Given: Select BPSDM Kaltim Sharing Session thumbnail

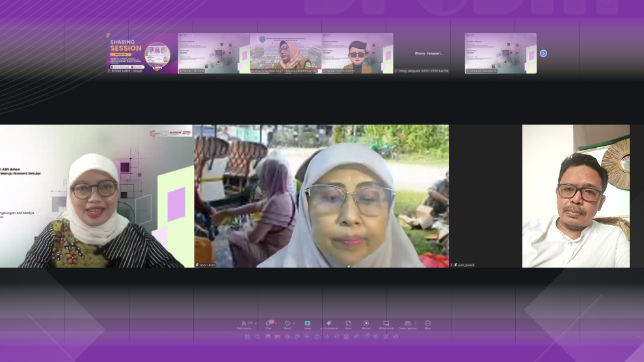Looking at the screenshot, I should pos(142,53).
